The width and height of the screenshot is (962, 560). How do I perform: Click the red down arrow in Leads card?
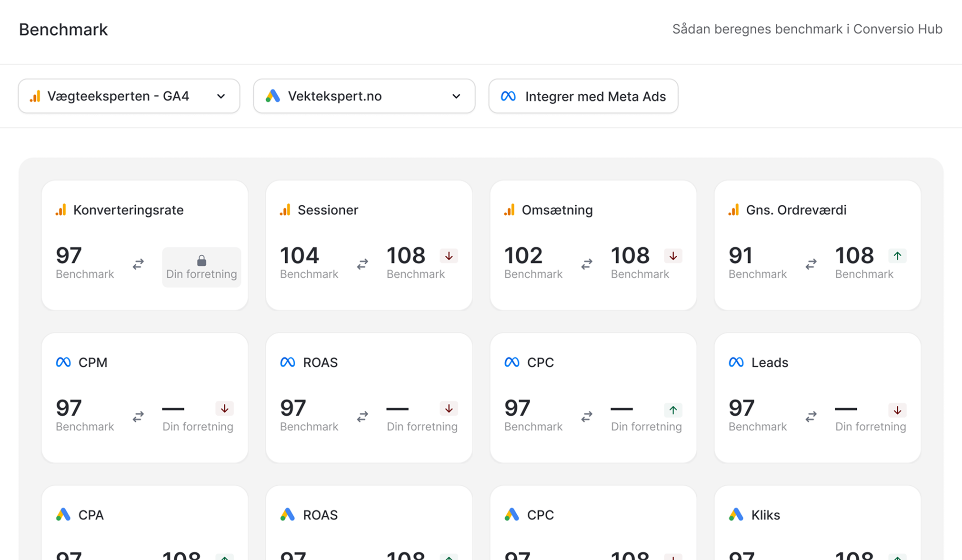tap(897, 410)
